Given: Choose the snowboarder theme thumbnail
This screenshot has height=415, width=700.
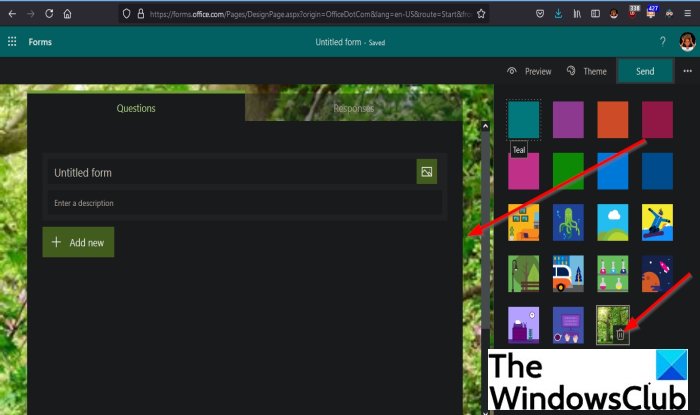Looking at the screenshot, I should [657, 222].
